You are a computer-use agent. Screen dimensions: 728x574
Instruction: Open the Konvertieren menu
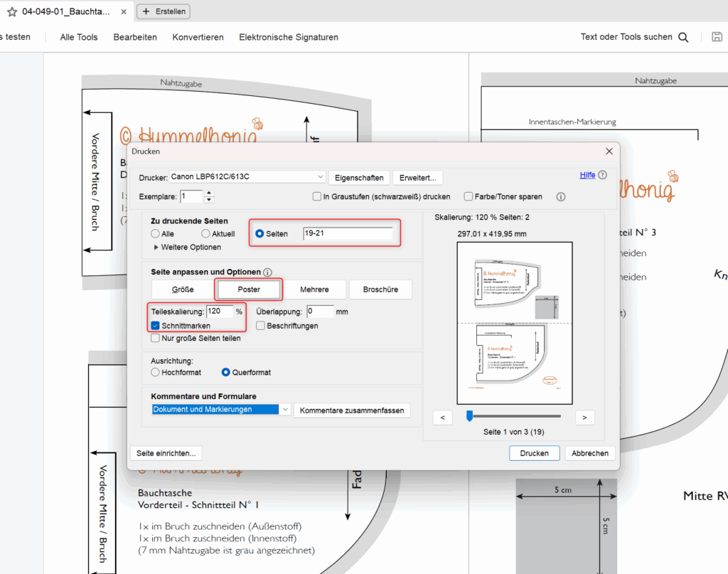click(x=198, y=37)
